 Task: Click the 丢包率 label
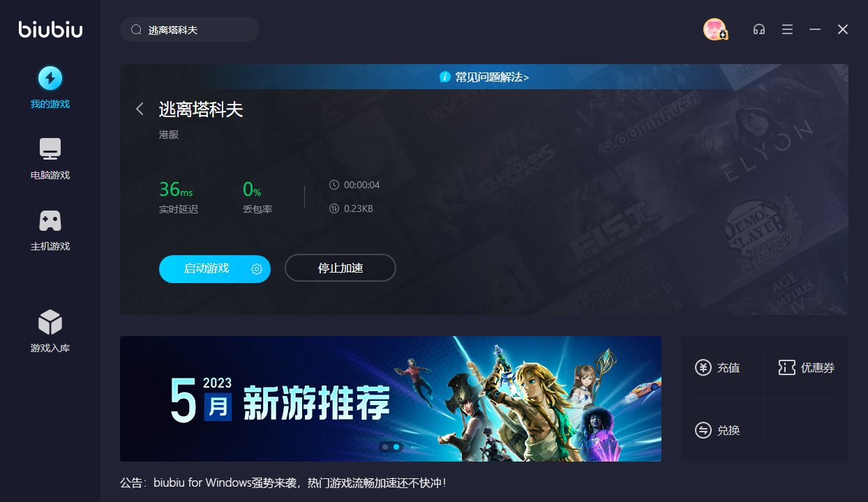click(x=257, y=209)
